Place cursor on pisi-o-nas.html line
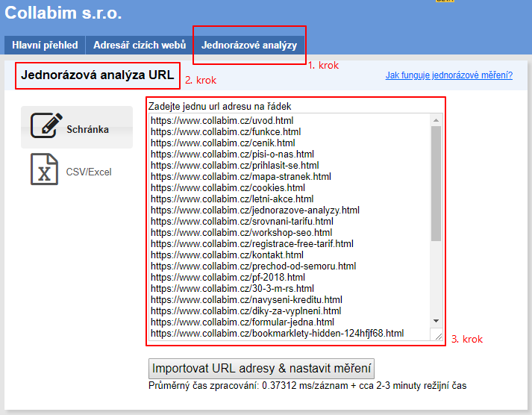This screenshot has height=415, width=532. click(232, 154)
